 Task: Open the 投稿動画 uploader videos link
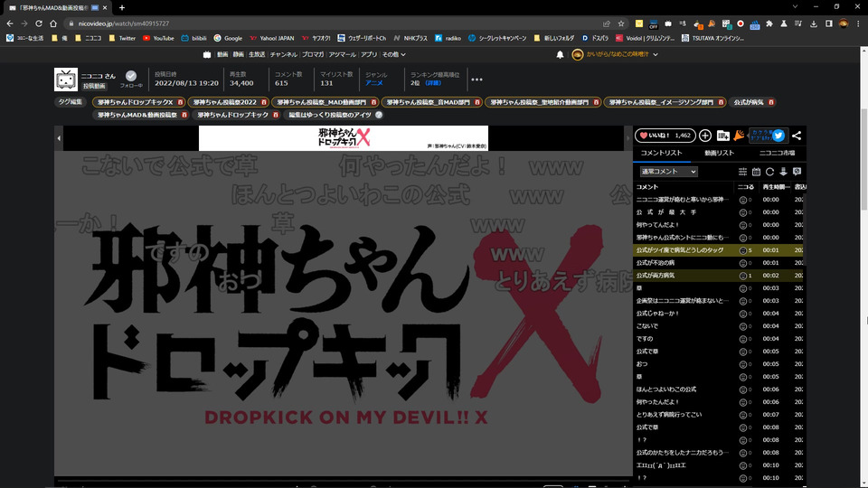point(94,87)
